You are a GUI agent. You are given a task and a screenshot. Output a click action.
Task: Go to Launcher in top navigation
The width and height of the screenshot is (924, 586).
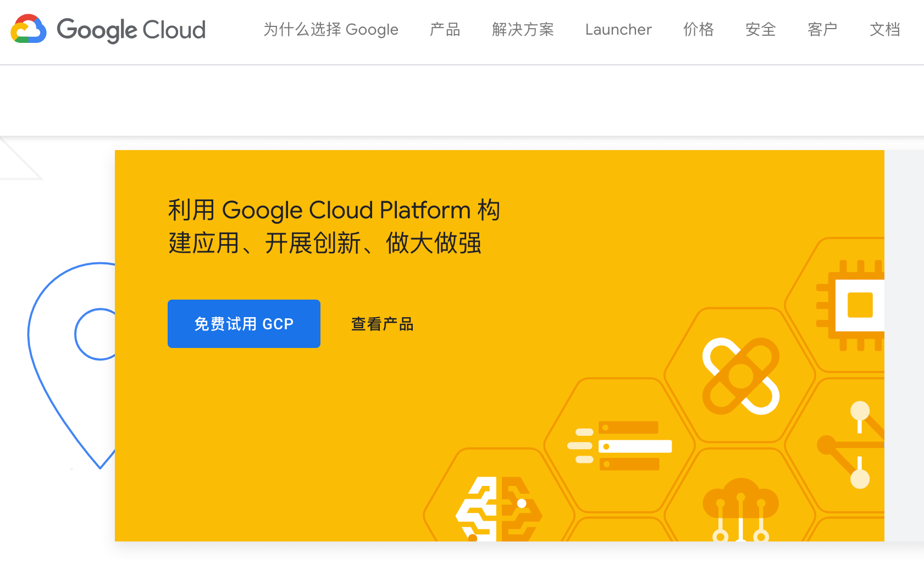[618, 29]
